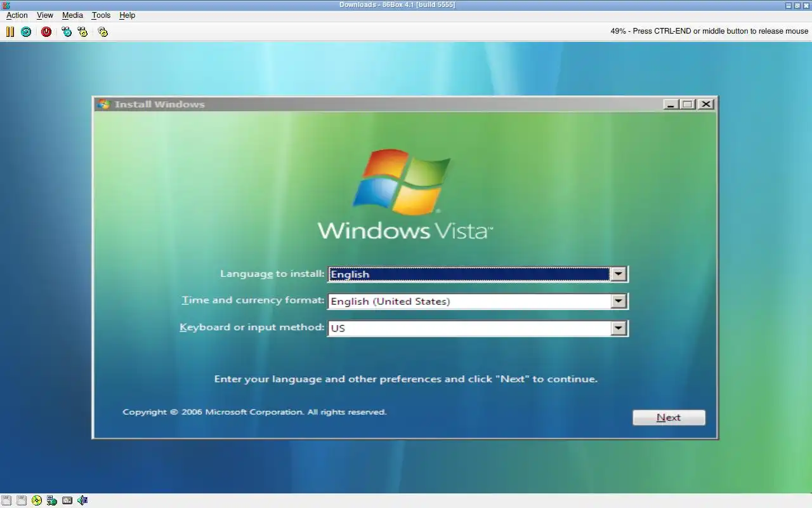Click the Next button
The height and width of the screenshot is (508, 812).
pyautogui.click(x=669, y=417)
